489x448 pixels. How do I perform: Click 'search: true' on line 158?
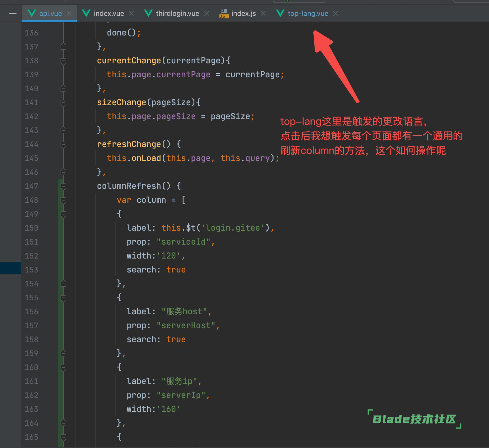click(156, 339)
